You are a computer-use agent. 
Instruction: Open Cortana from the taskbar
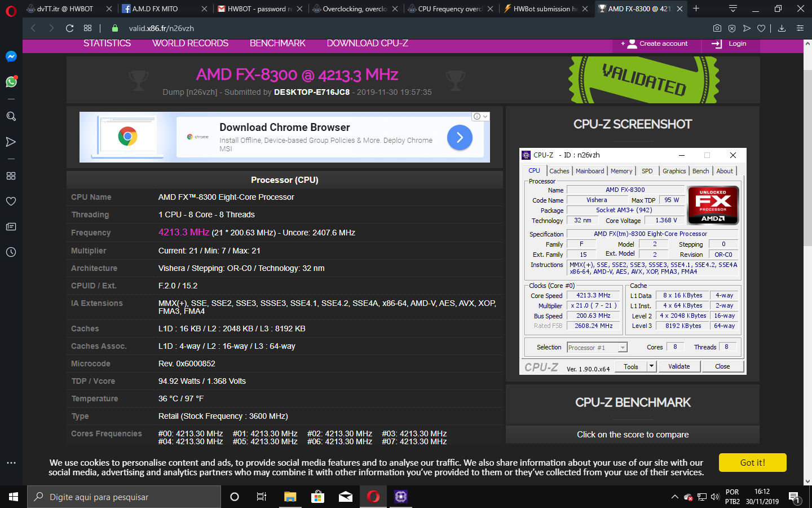point(235,497)
